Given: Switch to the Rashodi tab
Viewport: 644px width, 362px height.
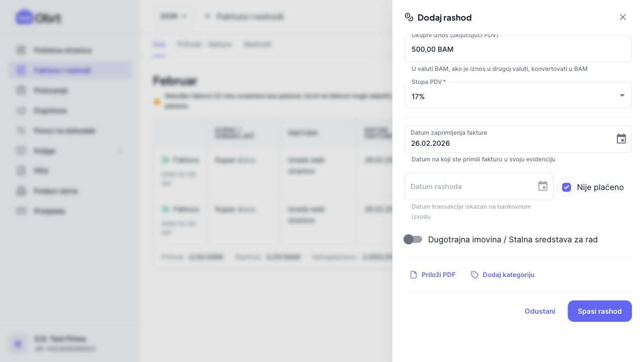Looking at the screenshot, I should click(x=258, y=44).
